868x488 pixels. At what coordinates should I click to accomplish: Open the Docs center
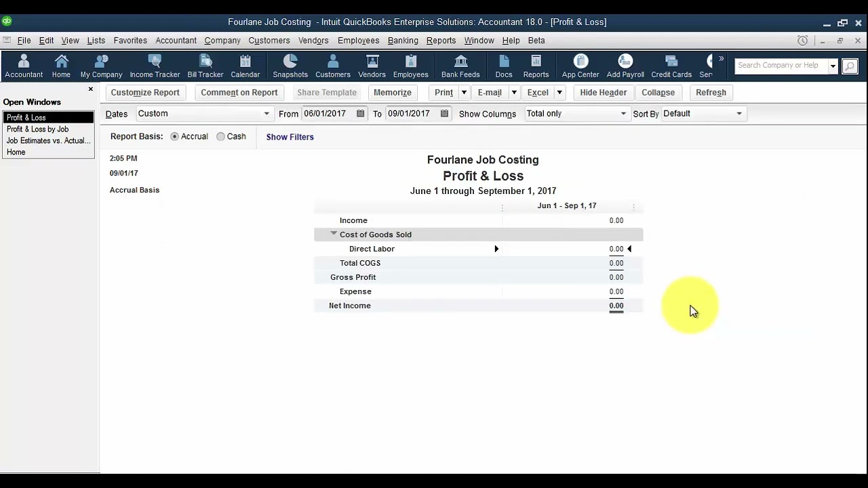(504, 66)
